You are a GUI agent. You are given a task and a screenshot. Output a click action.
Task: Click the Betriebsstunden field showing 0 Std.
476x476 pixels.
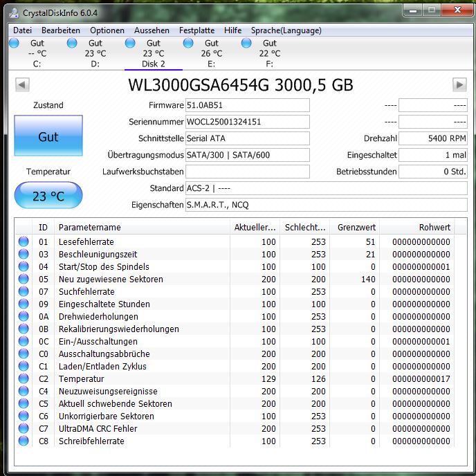pos(433,172)
